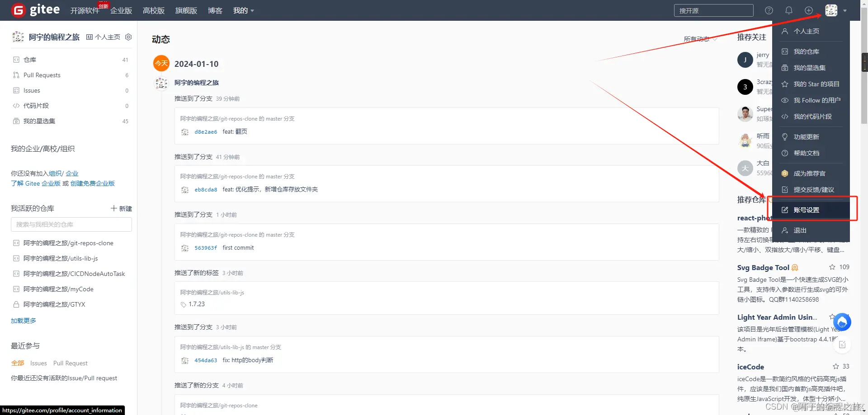Click the 加载更多 link
Screen dimensions: 868x415
click(24, 321)
